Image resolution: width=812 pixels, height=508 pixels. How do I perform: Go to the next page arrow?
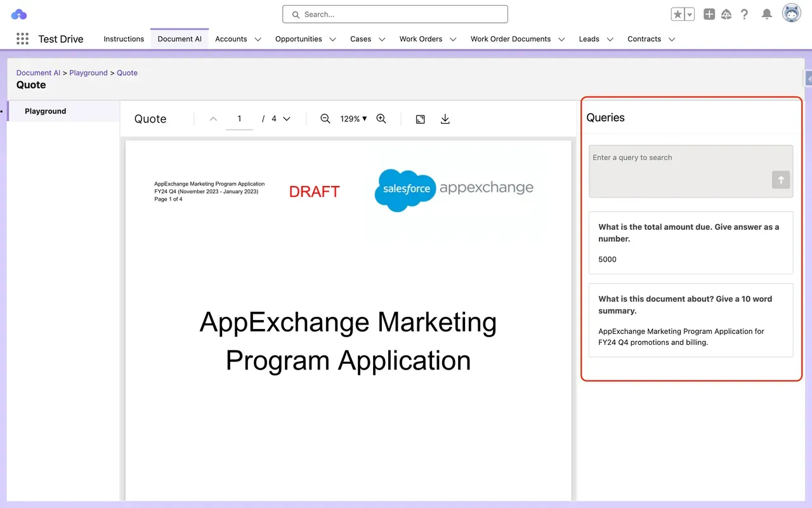(287, 119)
